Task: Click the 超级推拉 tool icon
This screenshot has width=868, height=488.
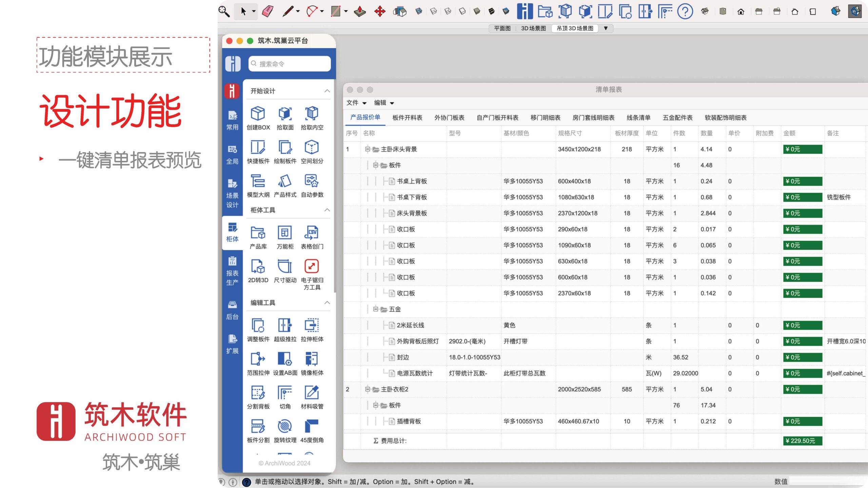Action: pyautogui.click(x=285, y=325)
